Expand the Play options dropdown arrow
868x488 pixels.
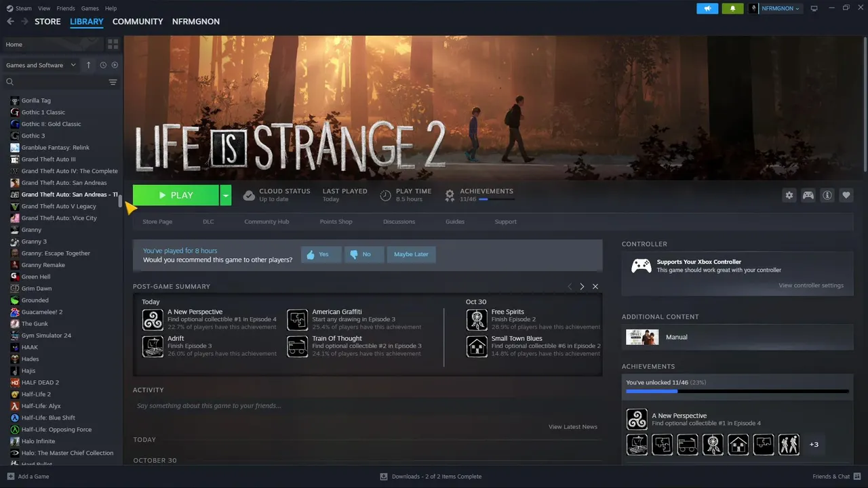pos(226,195)
